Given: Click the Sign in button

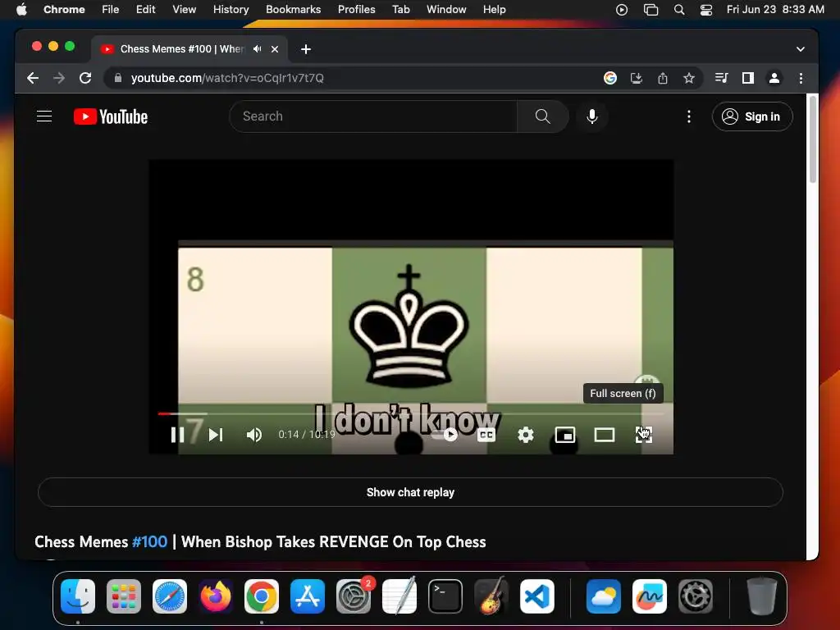Looking at the screenshot, I should coord(752,116).
